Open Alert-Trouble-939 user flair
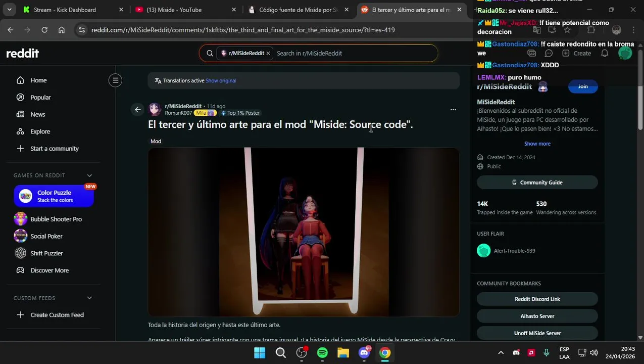 click(x=515, y=251)
